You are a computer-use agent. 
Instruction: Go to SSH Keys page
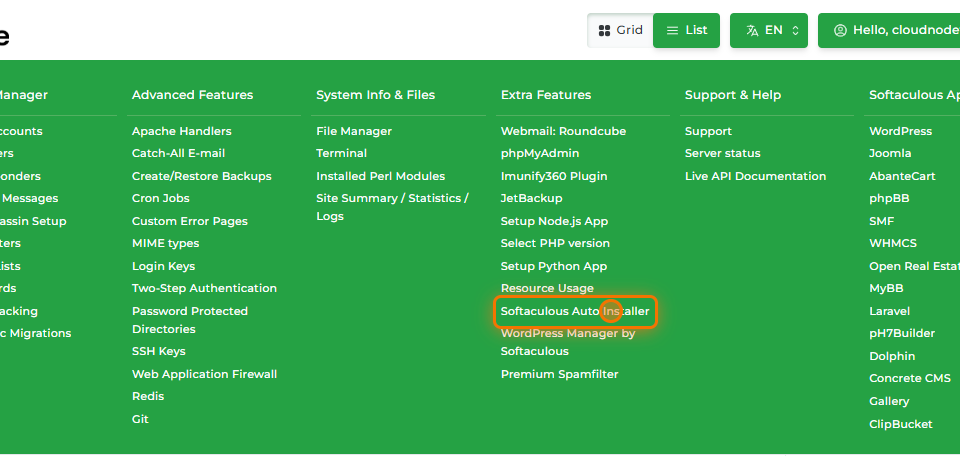click(x=158, y=351)
